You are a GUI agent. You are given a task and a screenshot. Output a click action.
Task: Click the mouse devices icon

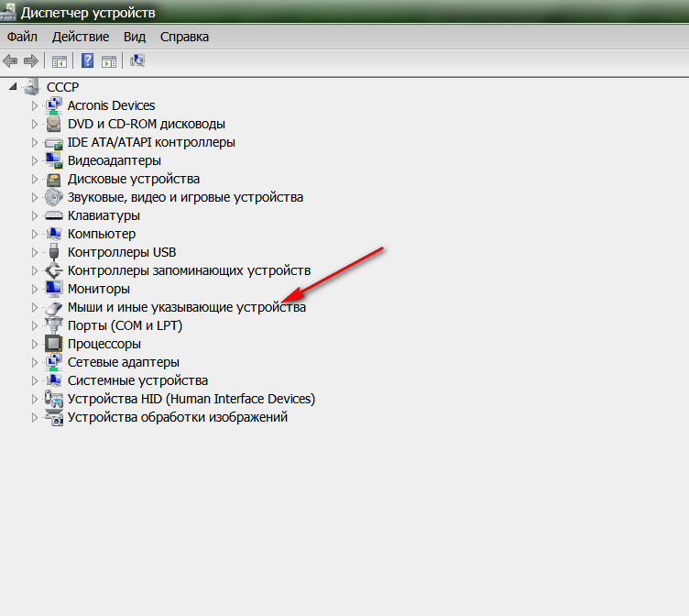pyautogui.click(x=54, y=307)
